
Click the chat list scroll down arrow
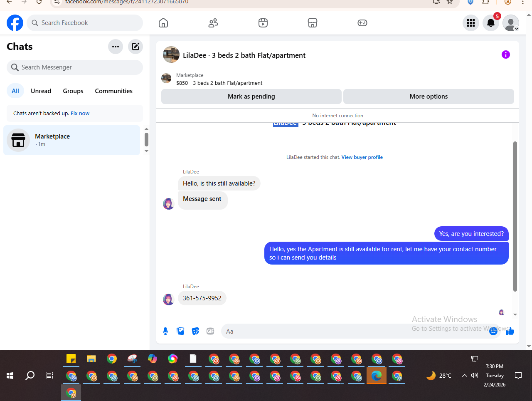point(146,151)
